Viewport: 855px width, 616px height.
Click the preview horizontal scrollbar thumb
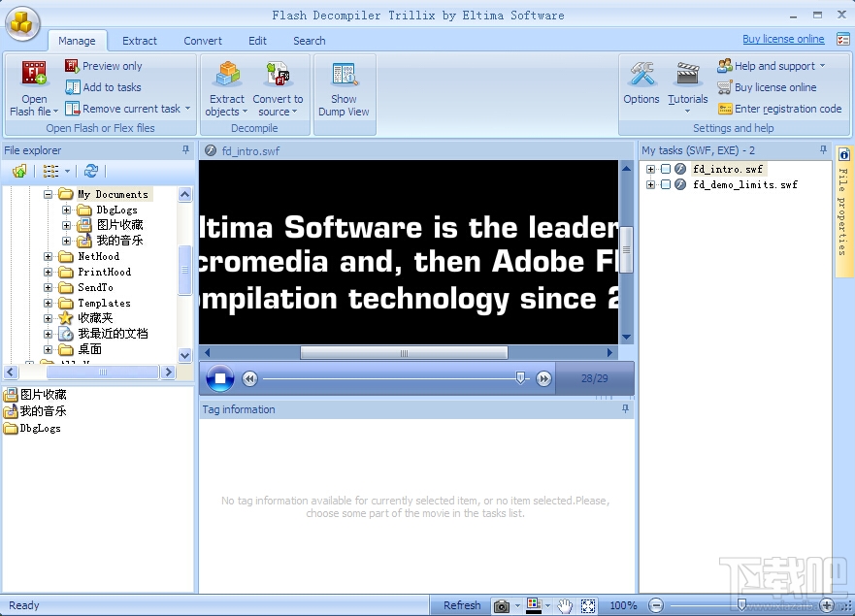tap(404, 353)
